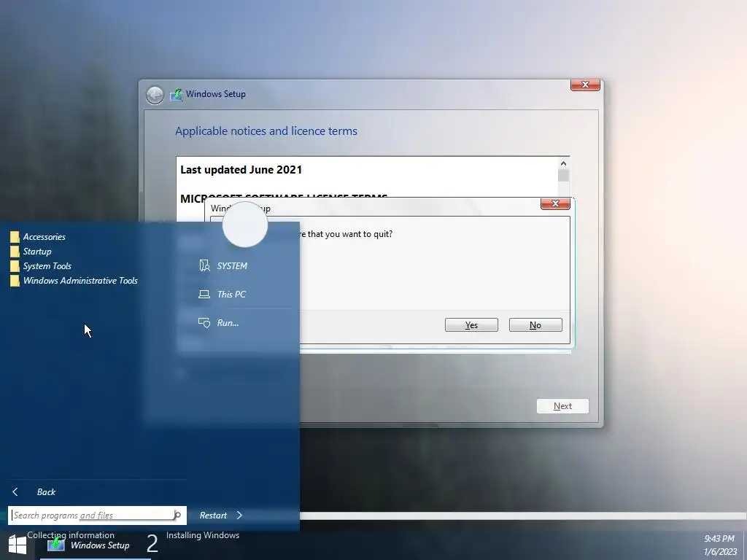Image resolution: width=747 pixels, height=560 pixels.
Task: Click the This PC laptop icon
Action: 204,295
